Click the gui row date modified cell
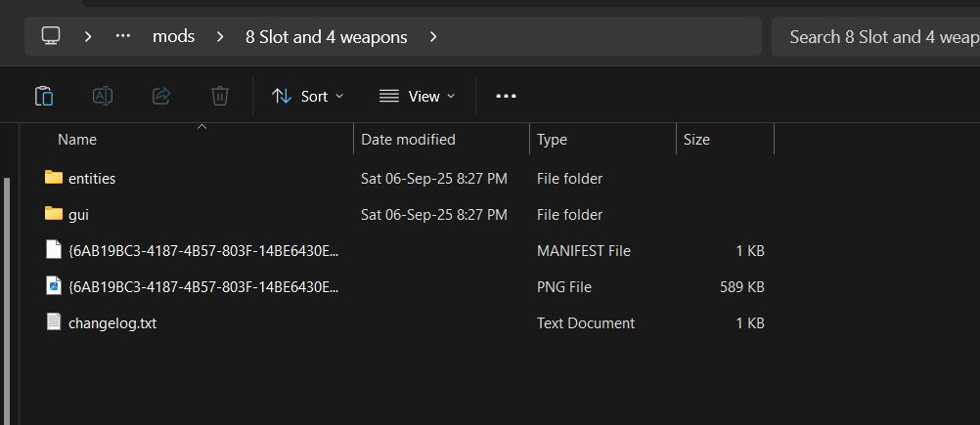 pyautogui.click(x=433, y=215)
